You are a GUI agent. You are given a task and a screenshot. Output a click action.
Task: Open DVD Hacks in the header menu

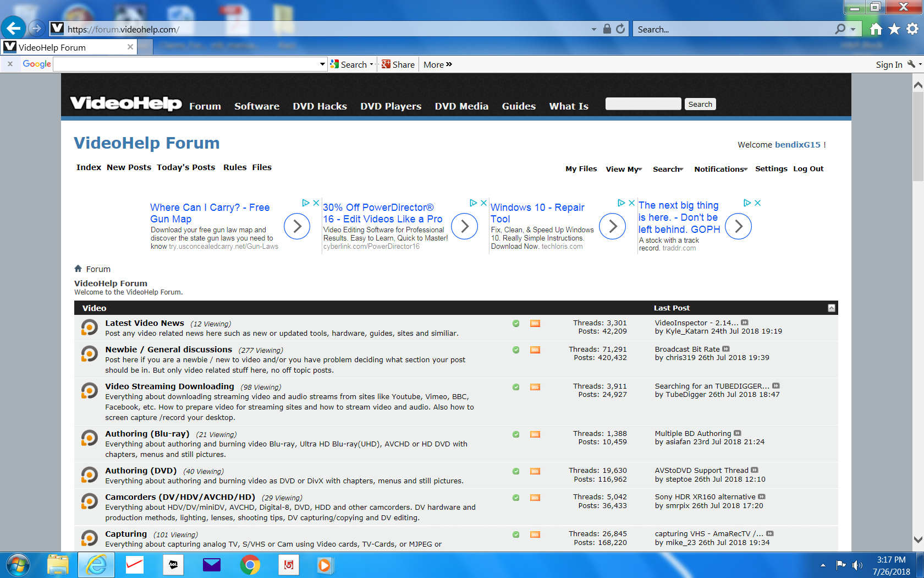click(x=320, y=106)
